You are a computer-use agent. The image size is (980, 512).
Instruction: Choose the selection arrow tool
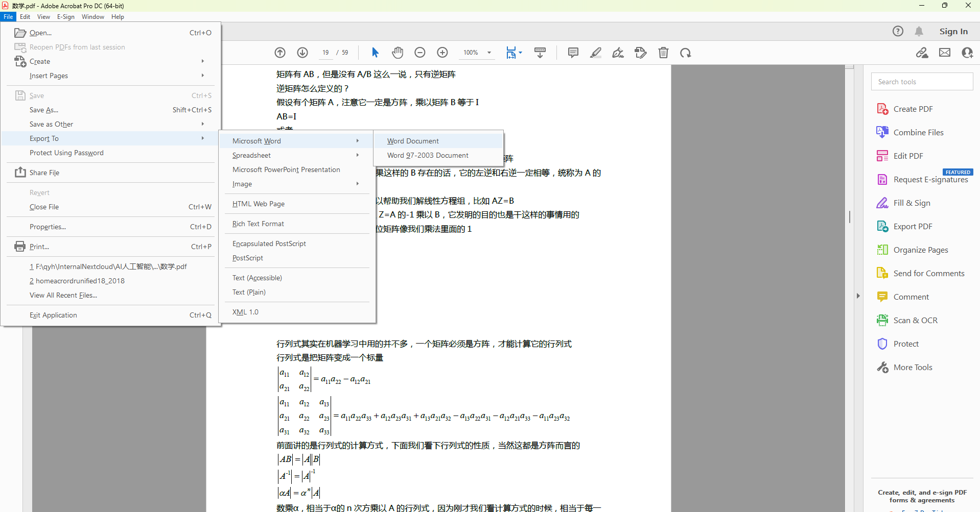click(x=375, y=53)
